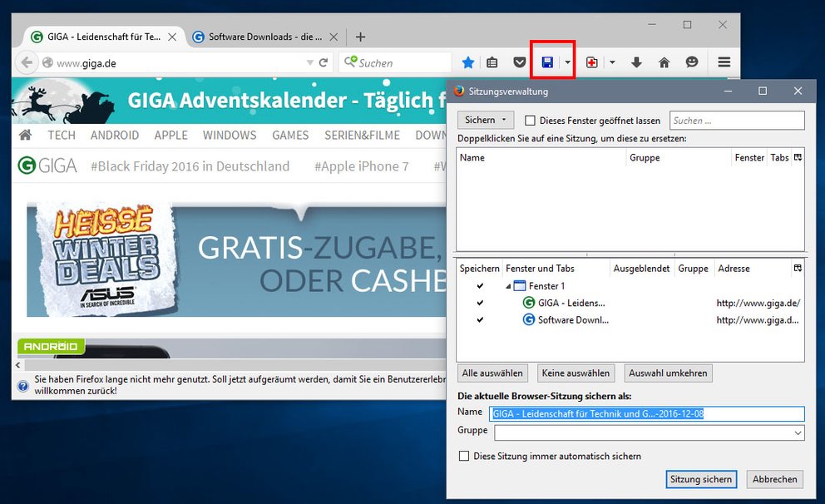Screen dimensions: 825x504
Task: Open the Firefox hamburger menu
Action: coord(724,62)
